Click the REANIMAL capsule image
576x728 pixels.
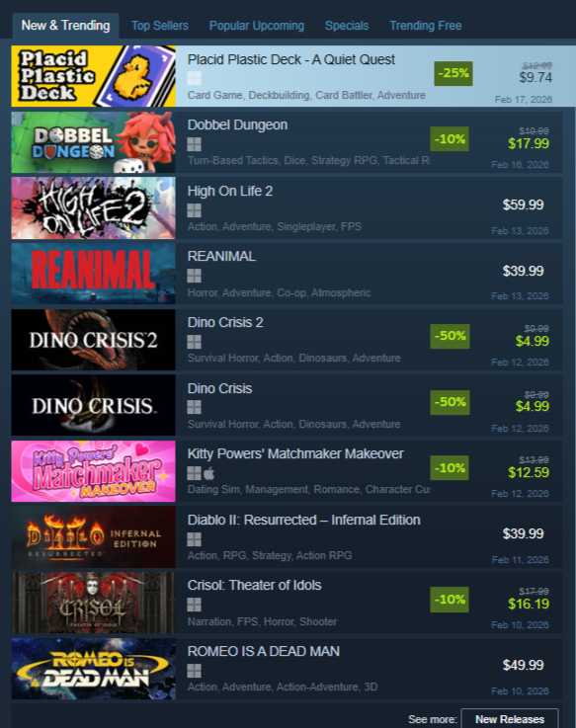coord(94,274)
